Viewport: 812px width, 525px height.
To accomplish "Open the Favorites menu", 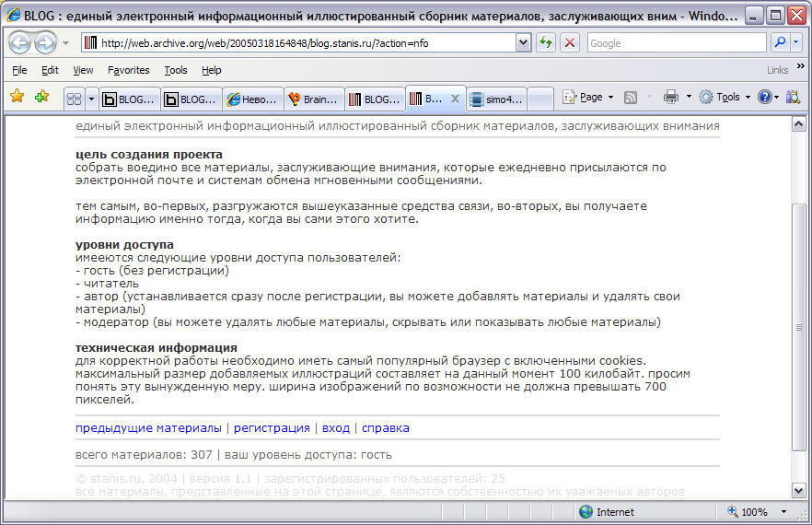I will pos(128,70).
